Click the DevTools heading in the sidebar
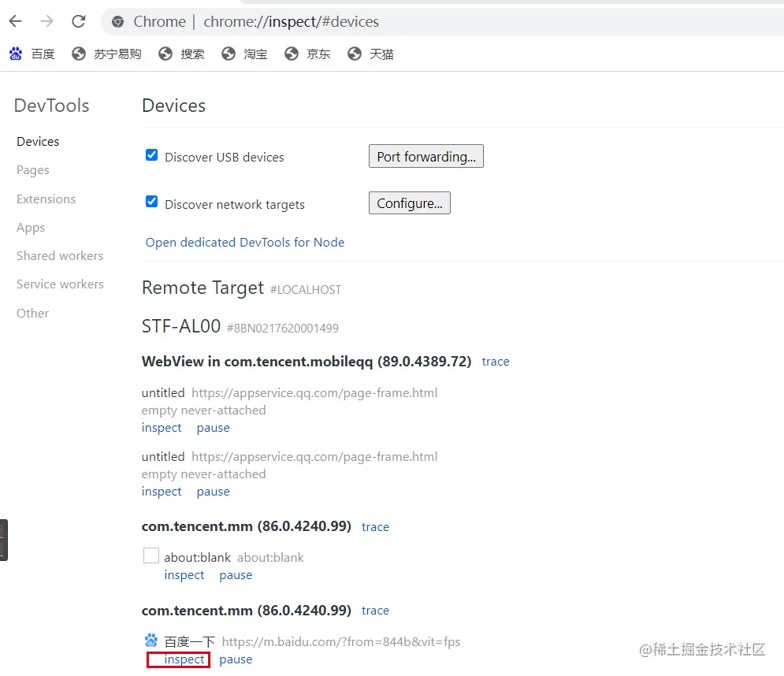This screenshot has height=676, width=784. pyautogui.click(x=51, y=106)
